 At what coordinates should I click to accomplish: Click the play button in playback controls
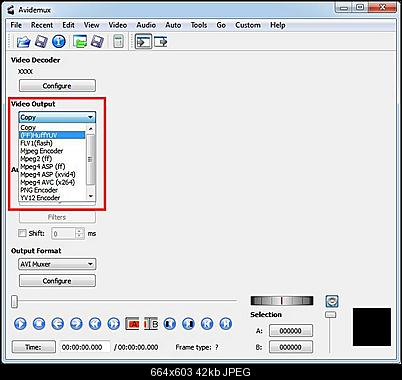[x=20, y=324]
